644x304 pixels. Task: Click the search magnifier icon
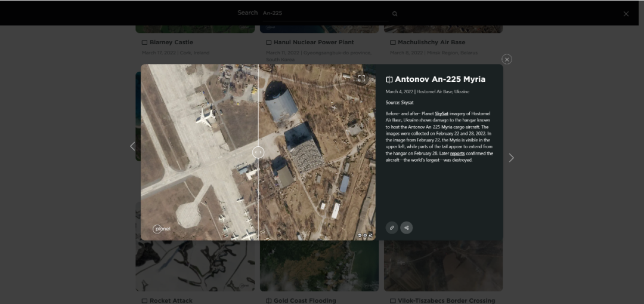point(395,14)
